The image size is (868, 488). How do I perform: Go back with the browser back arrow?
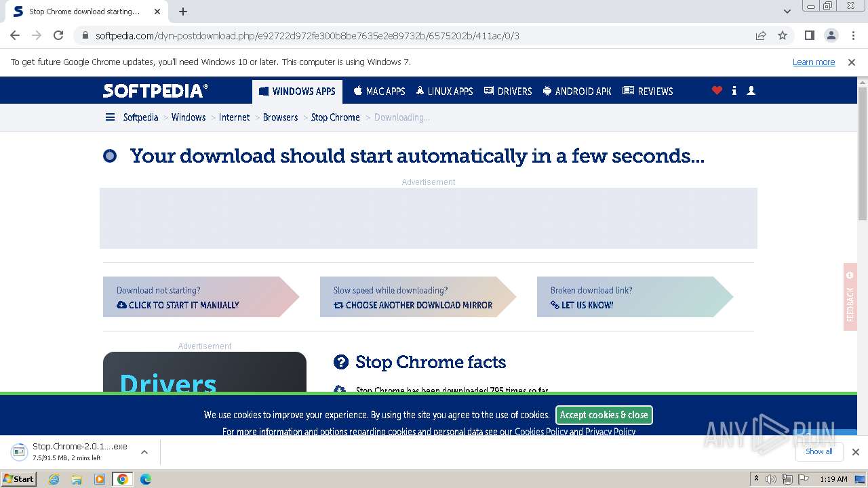point(15,35)
